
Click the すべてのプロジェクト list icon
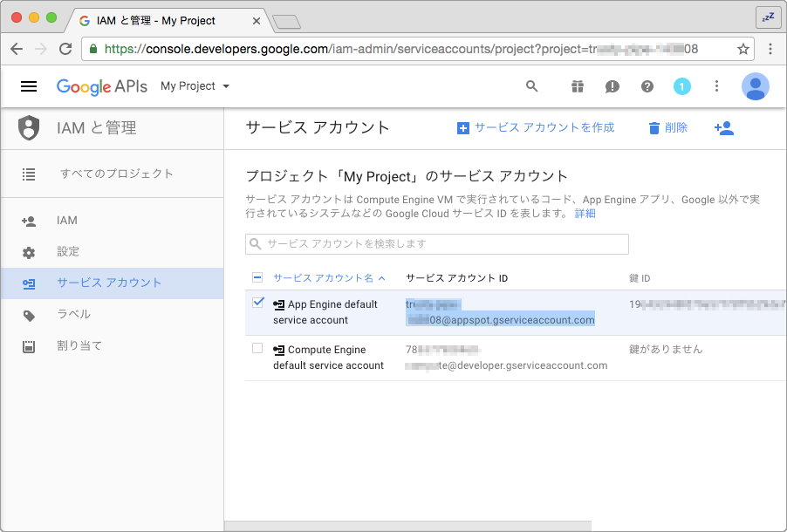[29, 174]
